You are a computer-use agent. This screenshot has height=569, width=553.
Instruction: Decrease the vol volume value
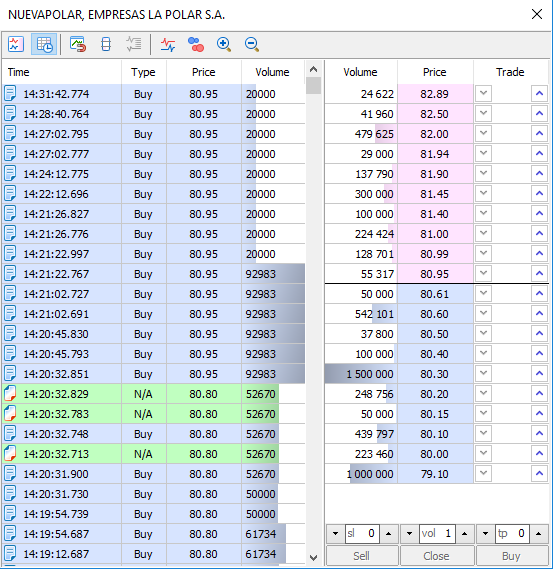click(410, 534)
